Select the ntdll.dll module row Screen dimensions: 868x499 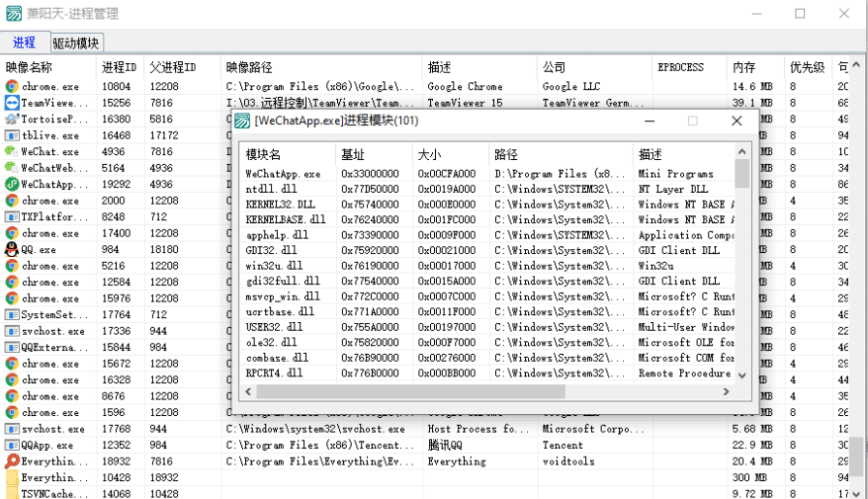pyautogui.click(x=487, y=189)
